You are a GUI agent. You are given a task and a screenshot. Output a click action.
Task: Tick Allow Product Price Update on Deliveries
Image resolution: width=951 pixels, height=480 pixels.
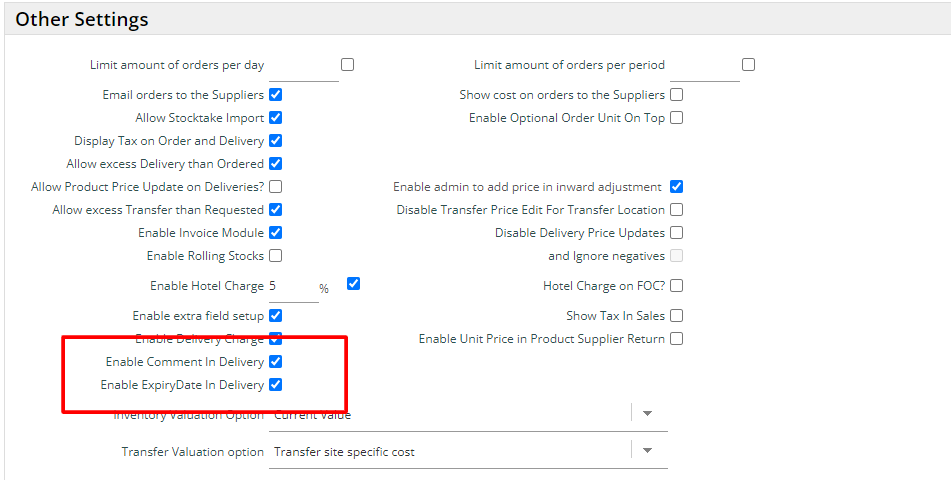(275, 187)
